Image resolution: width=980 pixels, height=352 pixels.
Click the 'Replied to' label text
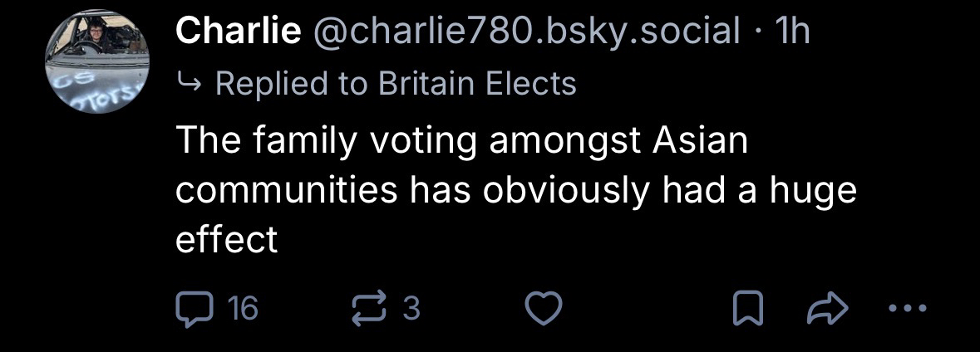(292, 83)
